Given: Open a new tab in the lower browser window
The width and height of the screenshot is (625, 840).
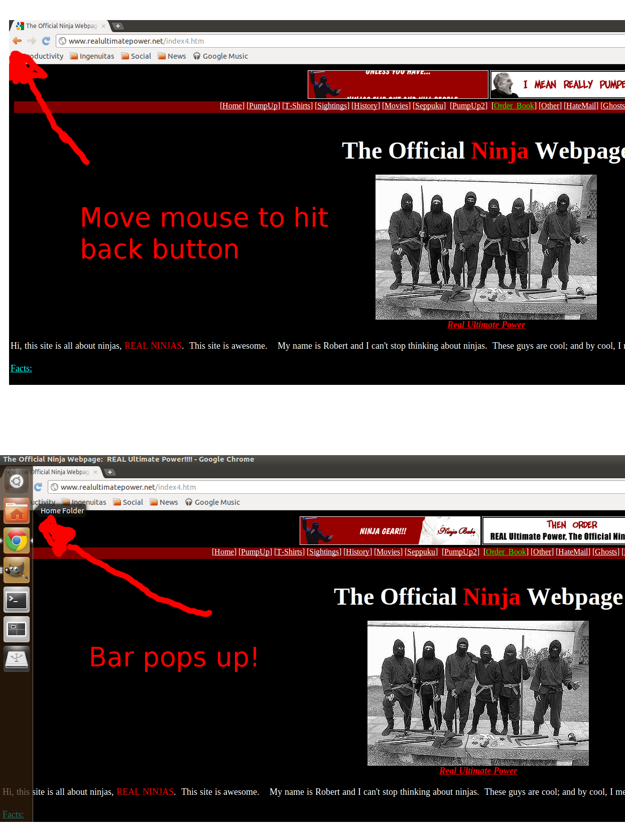Looking at the screenshot, I should [x=110, y=472].
